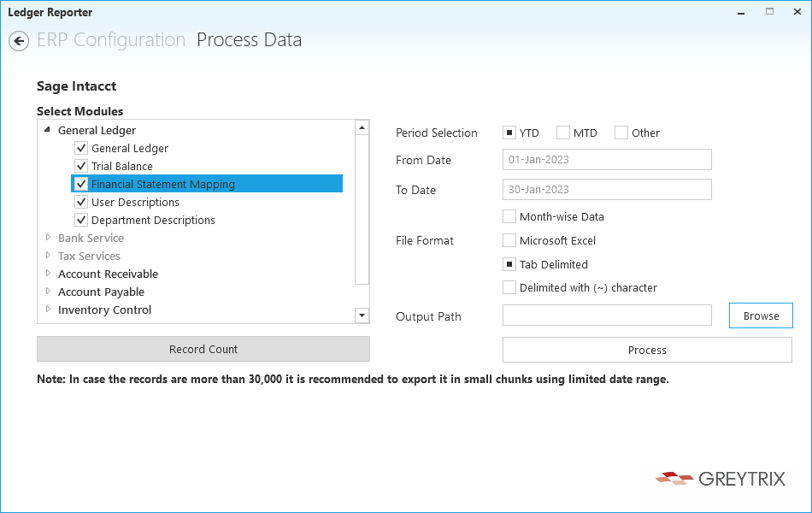Click the Process button
The height and width of the screenshot is (513, 812).
tap(647, 350)
